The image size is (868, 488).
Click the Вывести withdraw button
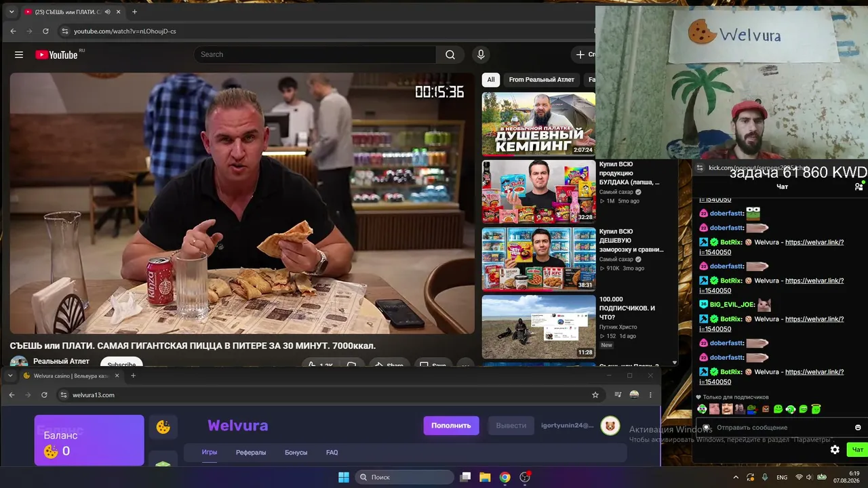coord(511,426)
